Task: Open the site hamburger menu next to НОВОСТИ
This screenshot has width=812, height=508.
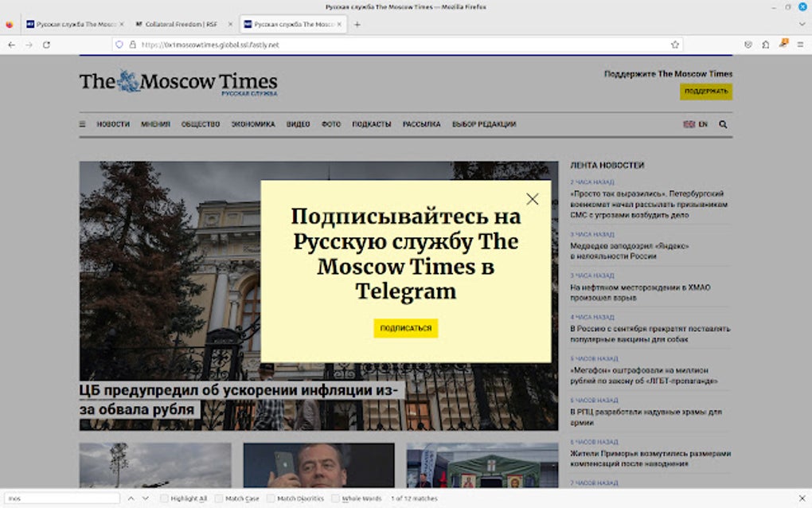Action: [82, 124]
